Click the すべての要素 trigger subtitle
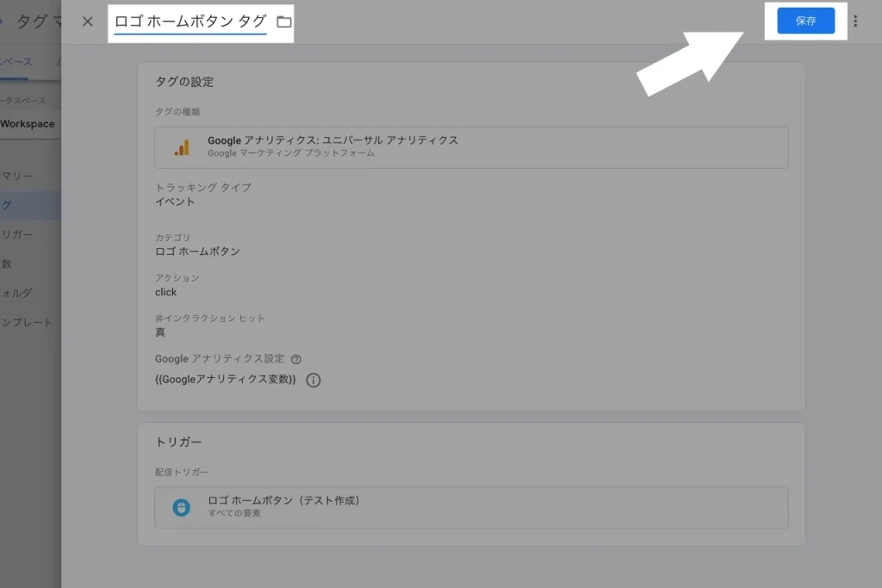Viewport: 882px width, 588px height. [x=234, y=513]
